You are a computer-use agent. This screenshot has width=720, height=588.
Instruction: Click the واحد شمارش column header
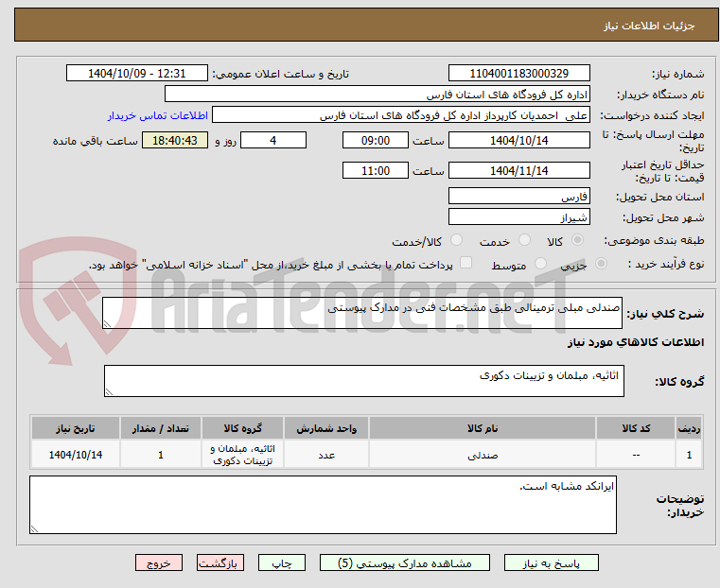click(x=326, y=428)
